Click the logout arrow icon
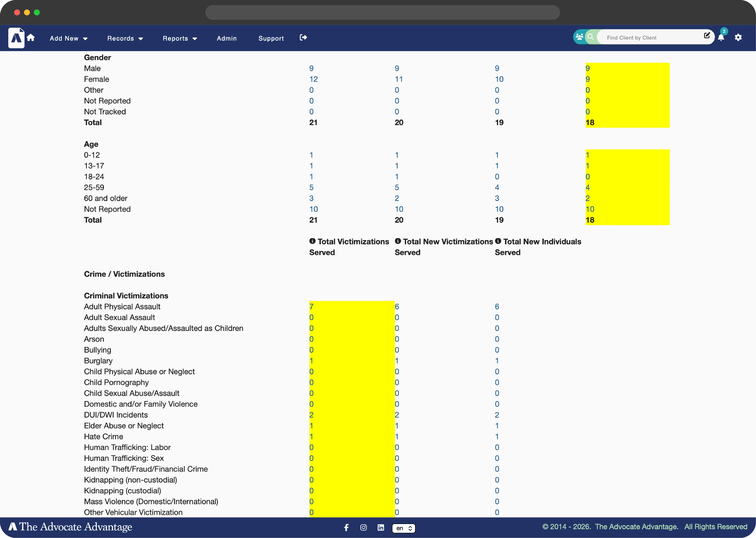Screen dimensions: 756x538 (x=303, y=37)
